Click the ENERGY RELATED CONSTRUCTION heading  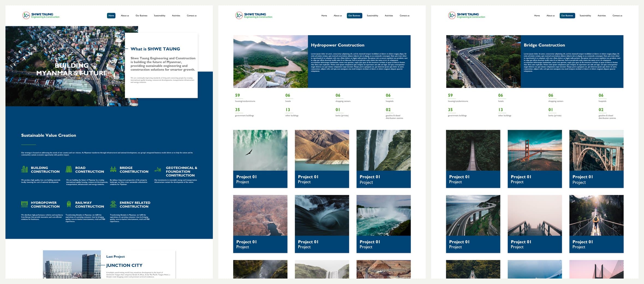coord(135,205)
